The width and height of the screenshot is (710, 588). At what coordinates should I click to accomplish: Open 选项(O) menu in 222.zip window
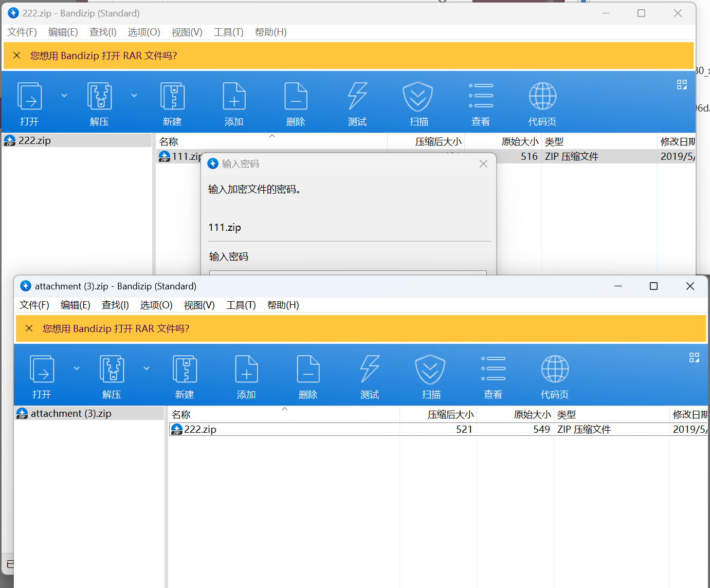[x=144, y=32]
